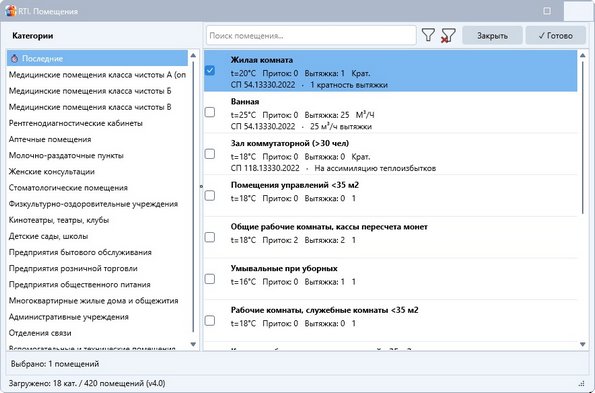Click the window resize grip in corner
The height and width of the screenshot is (393, 595).
click(581, 384)
